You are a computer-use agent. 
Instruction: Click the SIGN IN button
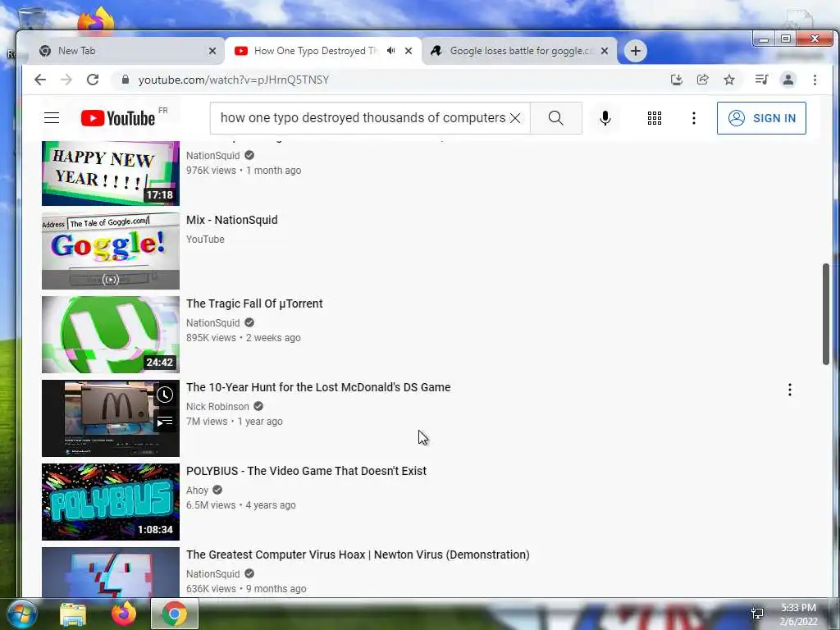pos(761,118)
